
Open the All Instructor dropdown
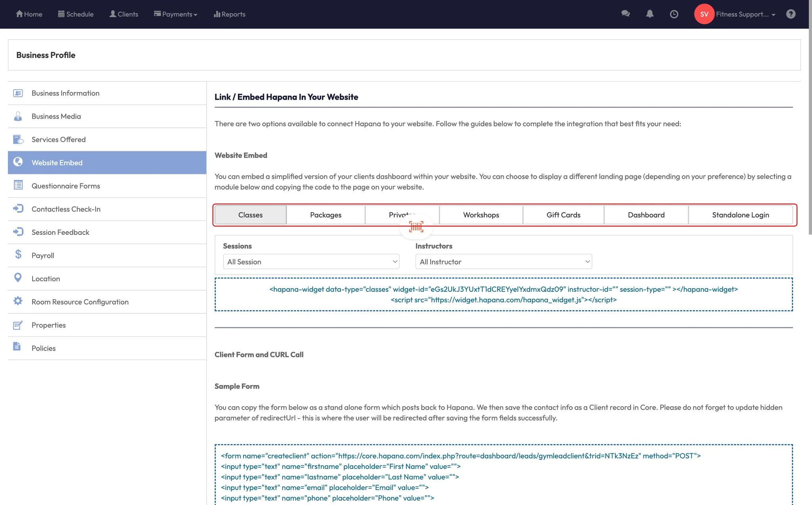point(503,261)
